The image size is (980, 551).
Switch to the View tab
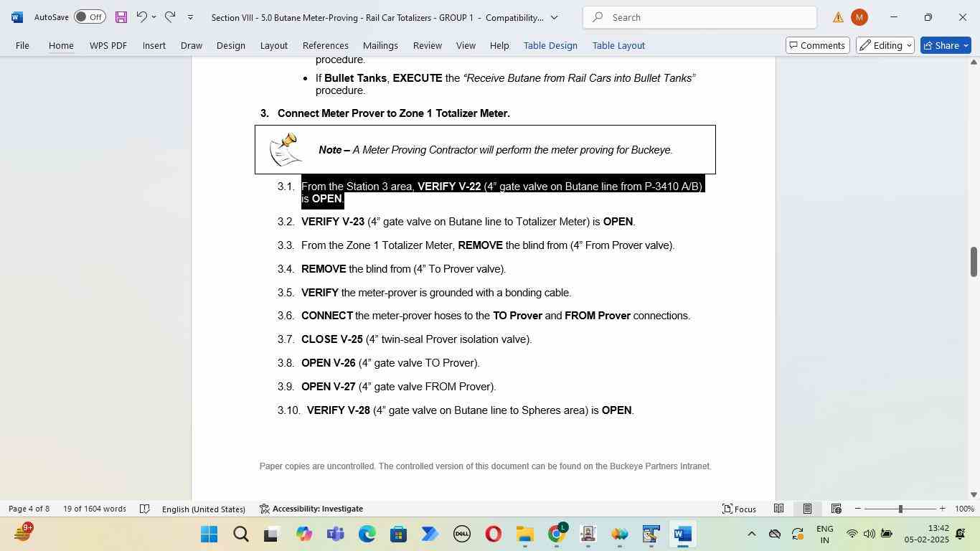coord(466,45)
